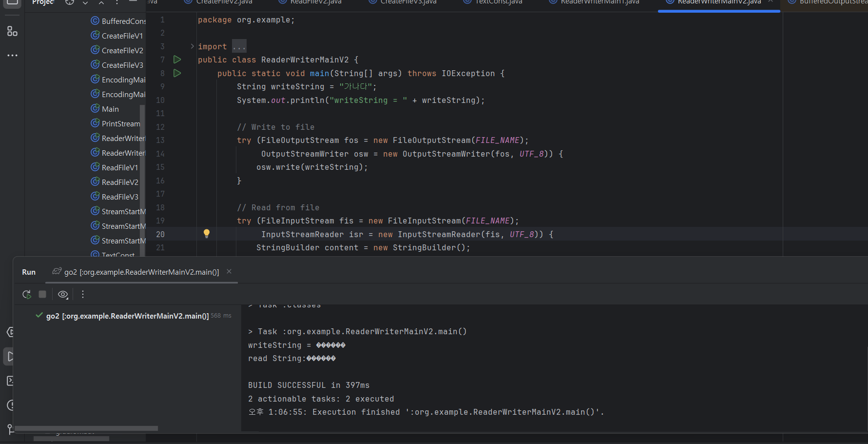Click the Stop button in Run toolbar
Screen dimensions: 868x444
click(x=42, y=294)
